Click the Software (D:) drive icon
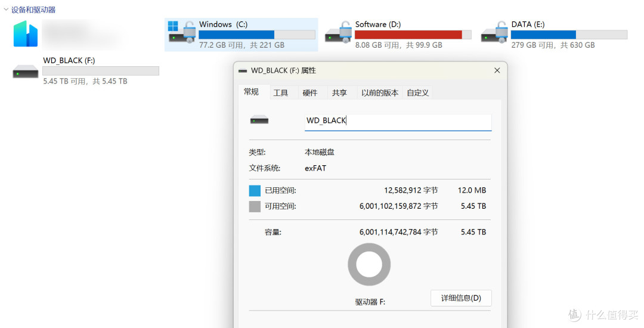Image resolution: width=644 pixels, height=328 pixels. [338, 32]
